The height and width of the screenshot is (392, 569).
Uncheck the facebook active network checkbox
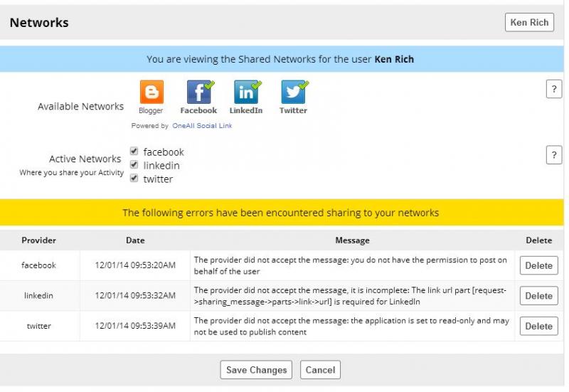[134, 152]
